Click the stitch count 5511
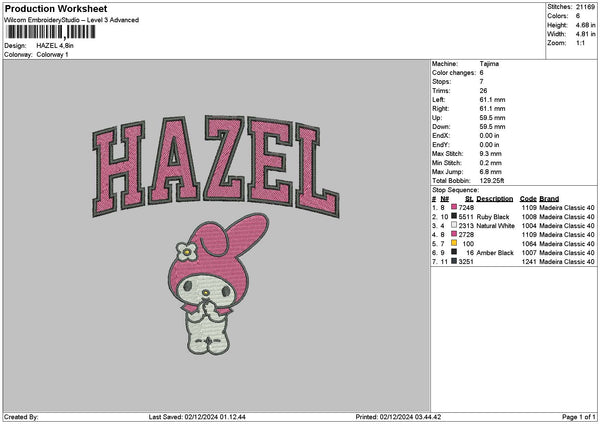The width and height of the screenshot is (600, 424). (x=466, y=217)
